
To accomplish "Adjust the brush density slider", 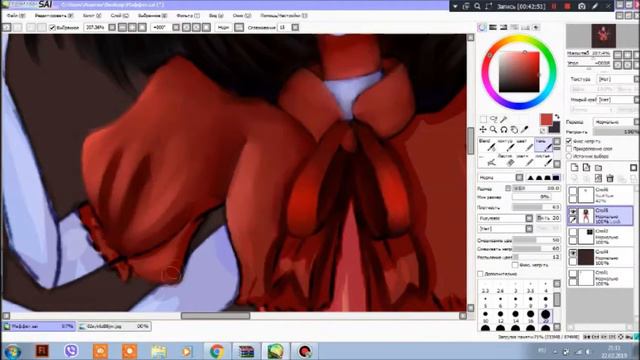I will pos(536,207).
